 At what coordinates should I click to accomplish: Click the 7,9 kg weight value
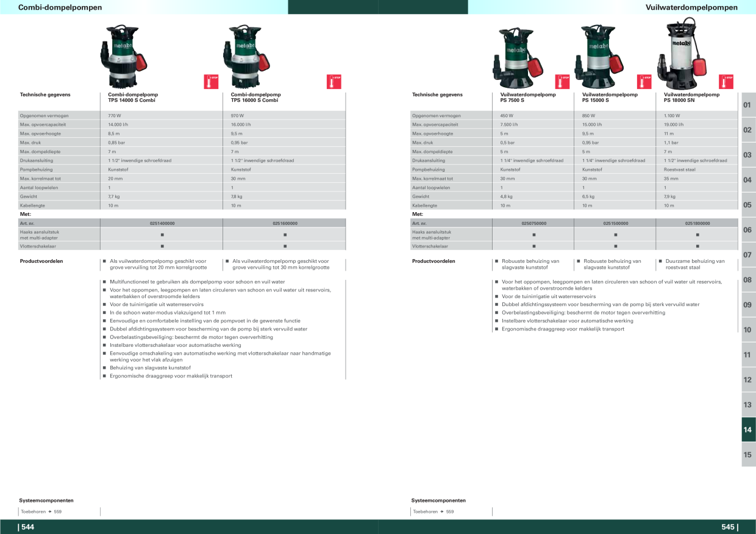tap(669, 197)
